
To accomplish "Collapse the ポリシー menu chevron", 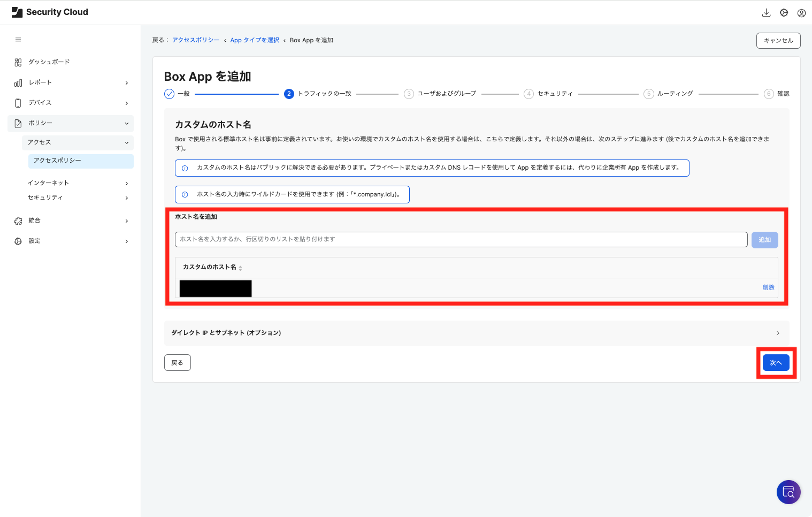I will 127,124.
